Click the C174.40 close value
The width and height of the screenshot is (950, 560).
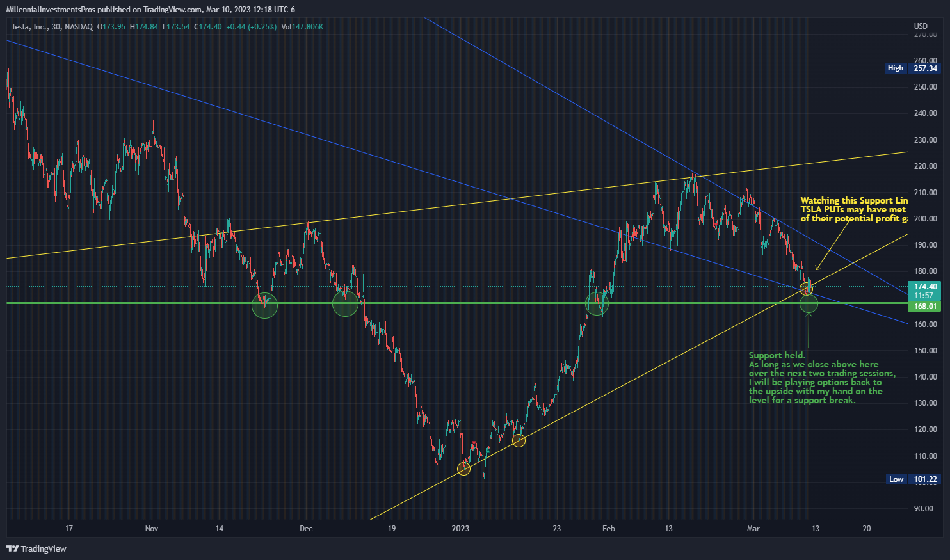[208, 27]
